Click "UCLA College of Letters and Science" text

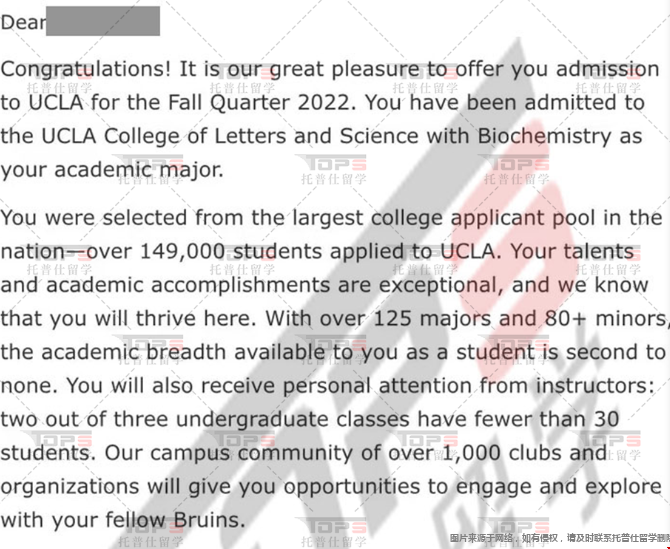(x=230, y=137)
